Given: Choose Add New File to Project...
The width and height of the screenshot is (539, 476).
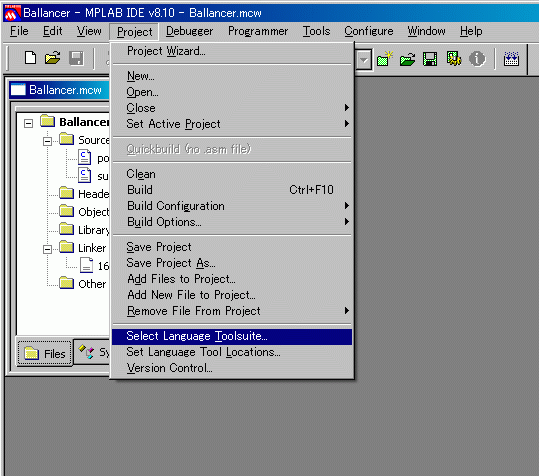Looking at the screenshot, I should [232, 295].
